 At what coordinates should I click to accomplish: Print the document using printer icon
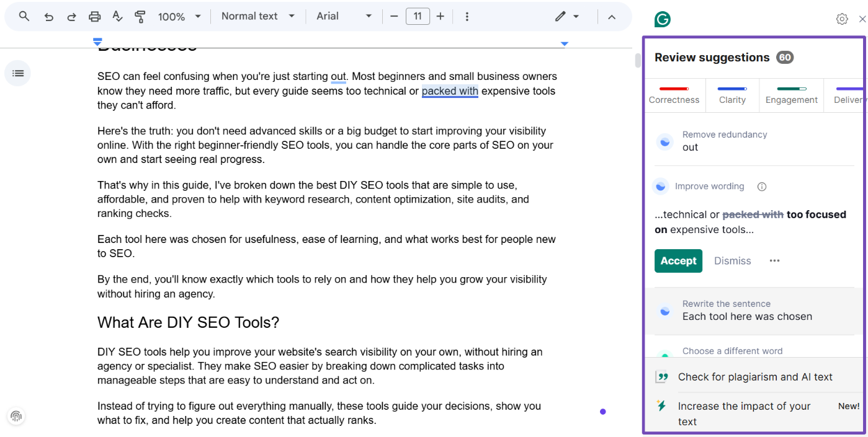click(x=94, y=17)
